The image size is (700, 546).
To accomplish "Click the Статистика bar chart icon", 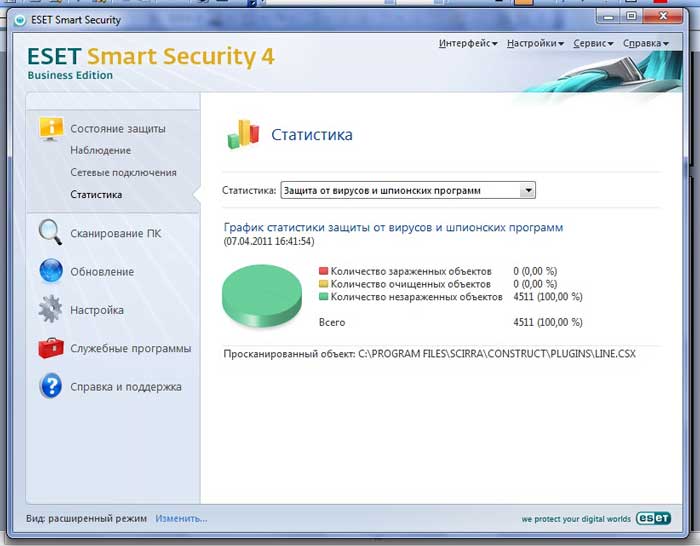I will click(x=243, y=134).
